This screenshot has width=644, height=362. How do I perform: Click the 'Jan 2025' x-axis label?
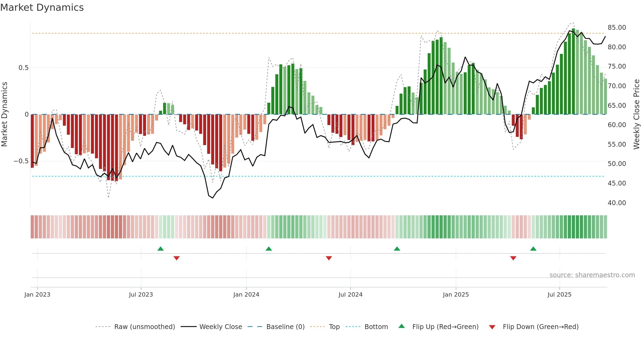tap(456, 294)
